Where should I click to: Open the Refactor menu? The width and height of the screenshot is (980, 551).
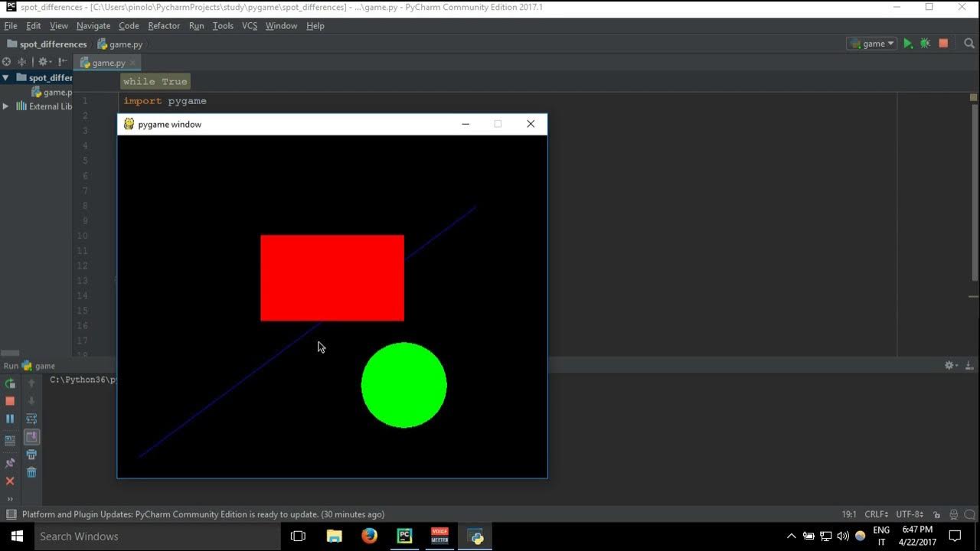[164, 25]
